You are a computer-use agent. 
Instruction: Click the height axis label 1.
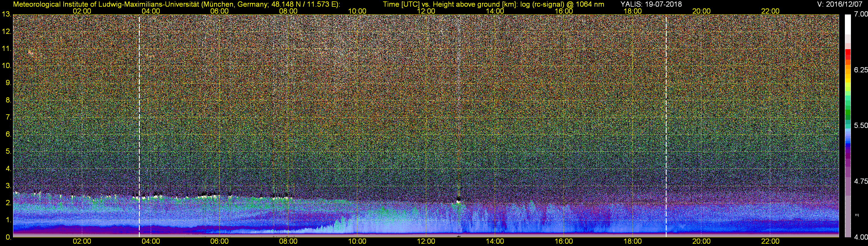pyautogui.click(x=8, y=220)
